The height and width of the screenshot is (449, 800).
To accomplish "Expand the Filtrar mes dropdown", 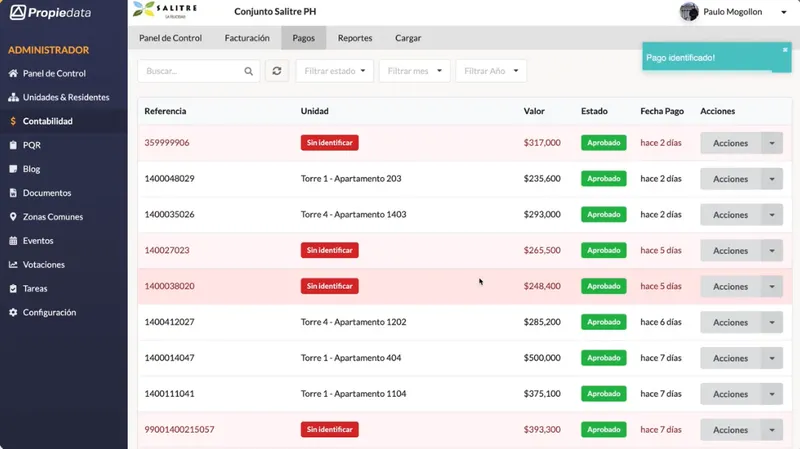I will coord(414,71).
